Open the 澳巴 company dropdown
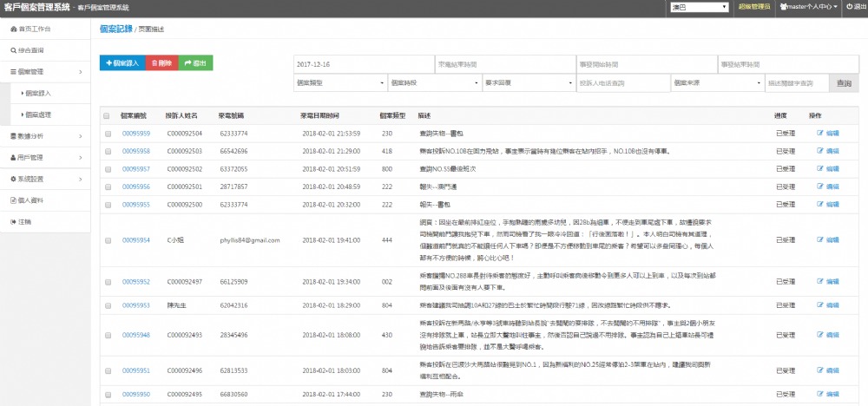Image resolution: width=868 pixels, height=406 pixels. click(699, 7)
